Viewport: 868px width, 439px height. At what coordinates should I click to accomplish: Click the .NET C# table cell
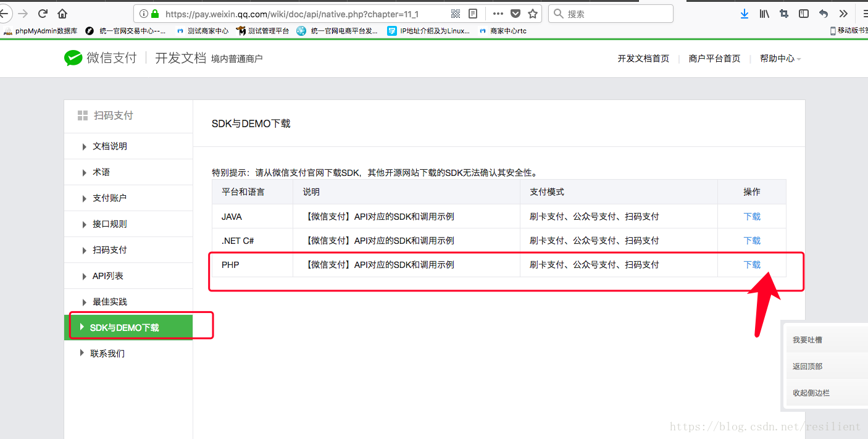point(252,241)
